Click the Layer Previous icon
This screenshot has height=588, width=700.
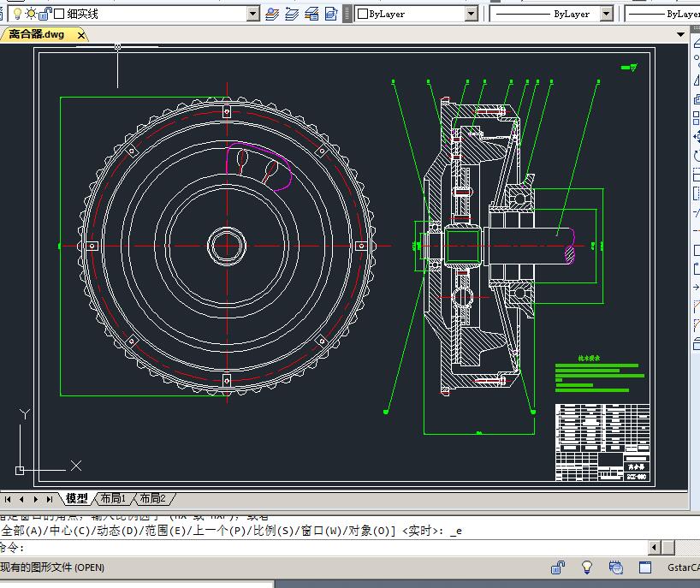click(x=293, y=14)
